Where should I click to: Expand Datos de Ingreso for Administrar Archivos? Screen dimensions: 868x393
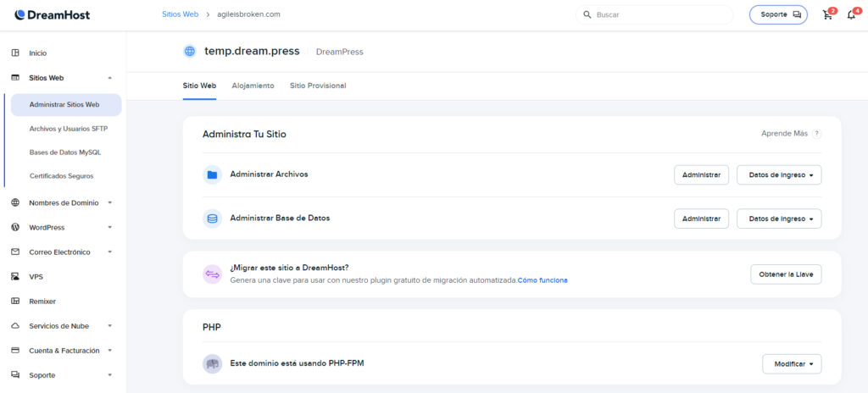click(779, 174)
